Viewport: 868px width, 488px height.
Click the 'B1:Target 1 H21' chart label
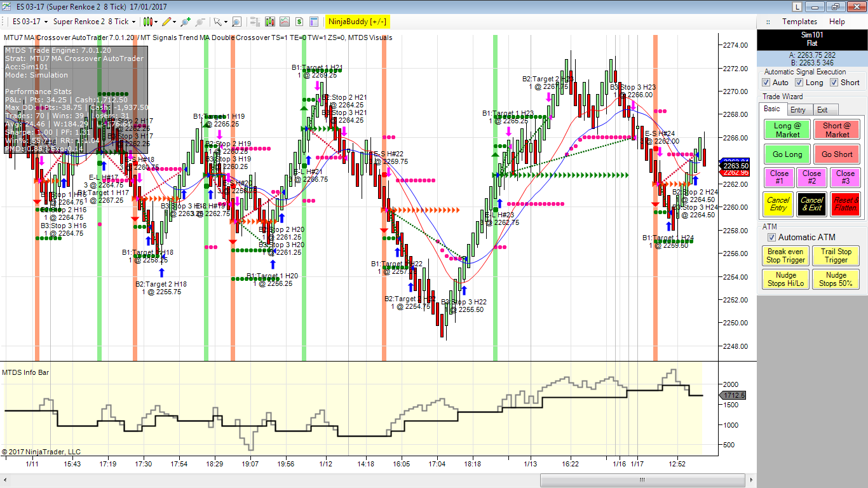[317, 67]
